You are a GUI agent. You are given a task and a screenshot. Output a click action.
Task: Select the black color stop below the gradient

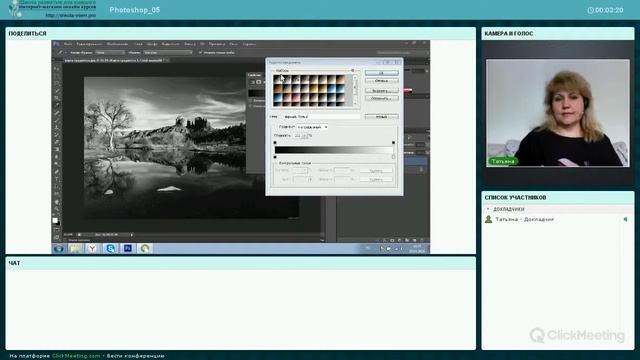coord(275,157)
